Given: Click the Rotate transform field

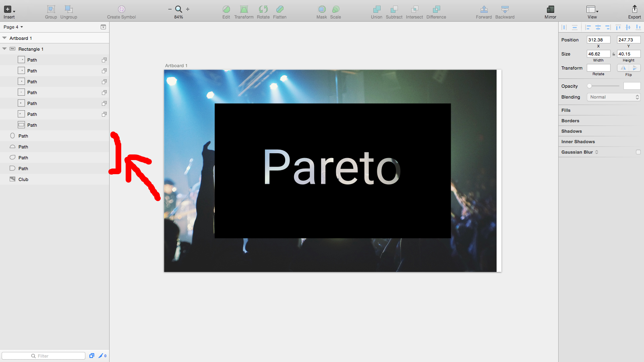Looking at the screenshot, I should [598, 68].
